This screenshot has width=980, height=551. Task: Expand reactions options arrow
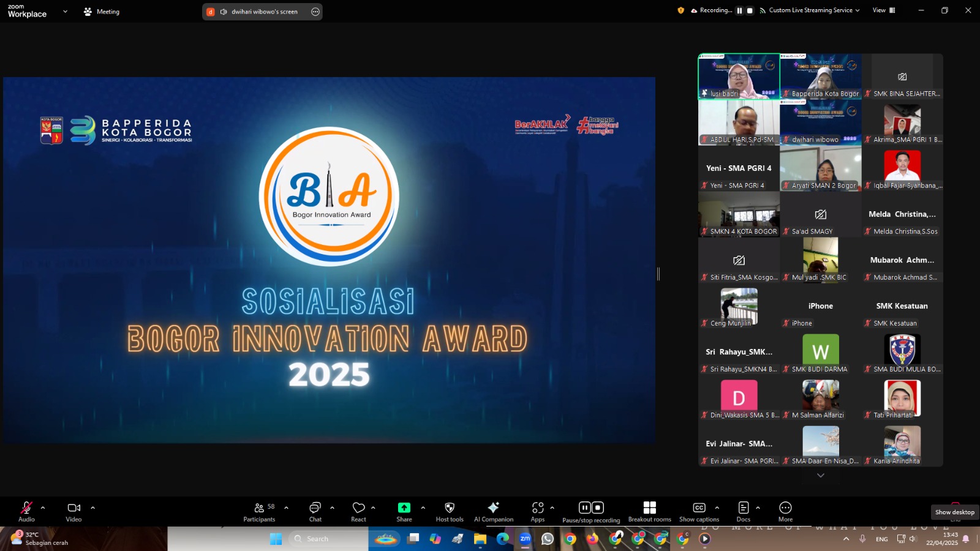(x=373, y=508)
